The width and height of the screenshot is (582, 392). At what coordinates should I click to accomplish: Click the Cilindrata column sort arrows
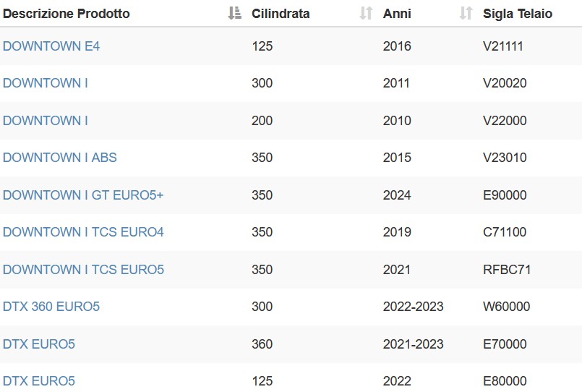coord(366,13)
